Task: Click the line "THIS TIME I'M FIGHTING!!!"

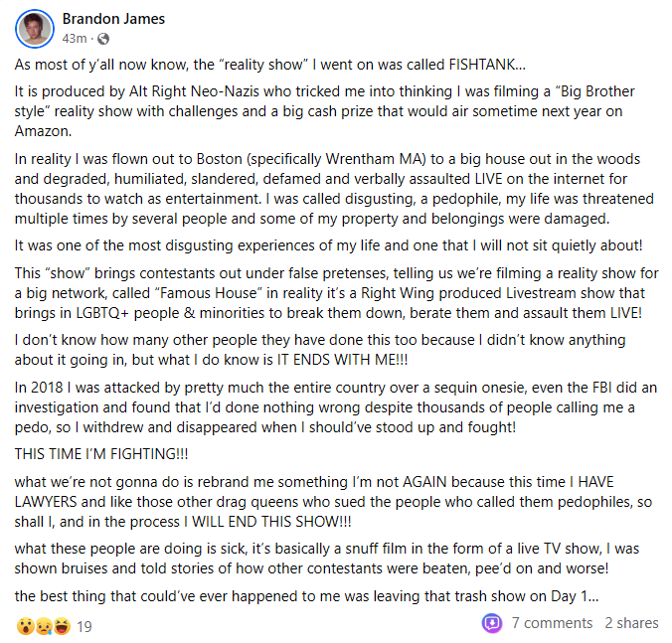Action: 101,454
